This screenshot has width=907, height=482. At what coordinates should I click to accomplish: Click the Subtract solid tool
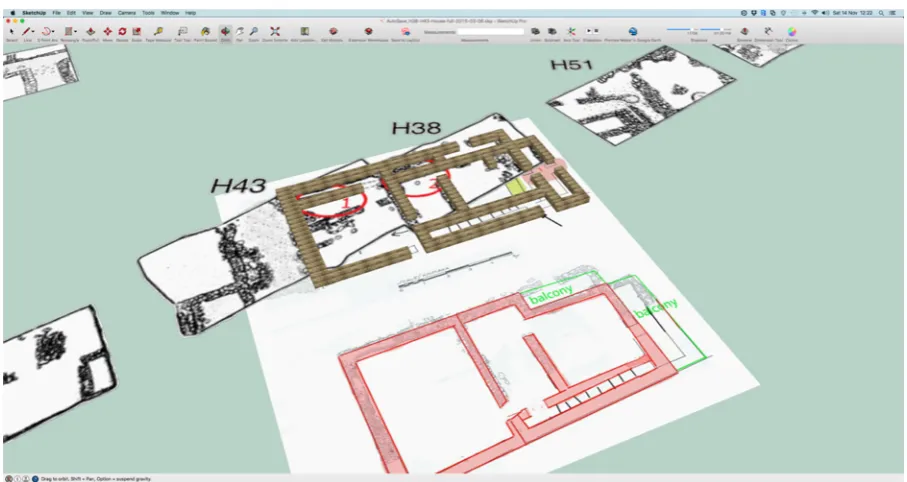click(552, 32)
